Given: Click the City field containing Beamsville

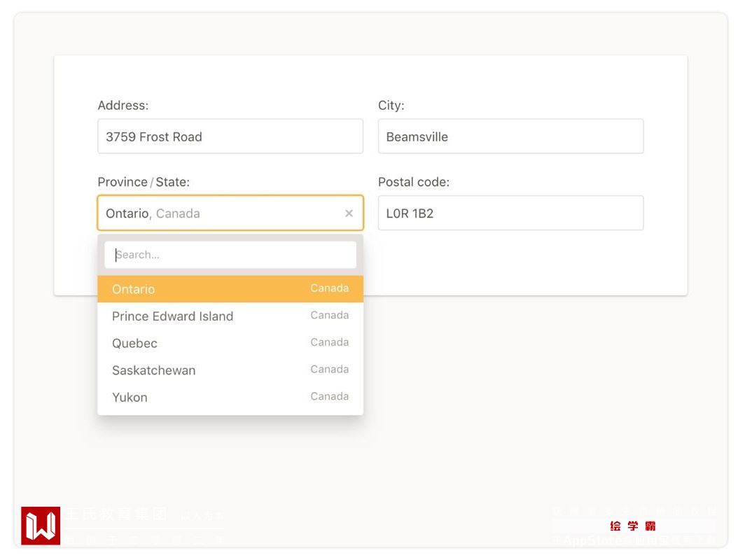Looking at the screenshot, I should point(510,136).
